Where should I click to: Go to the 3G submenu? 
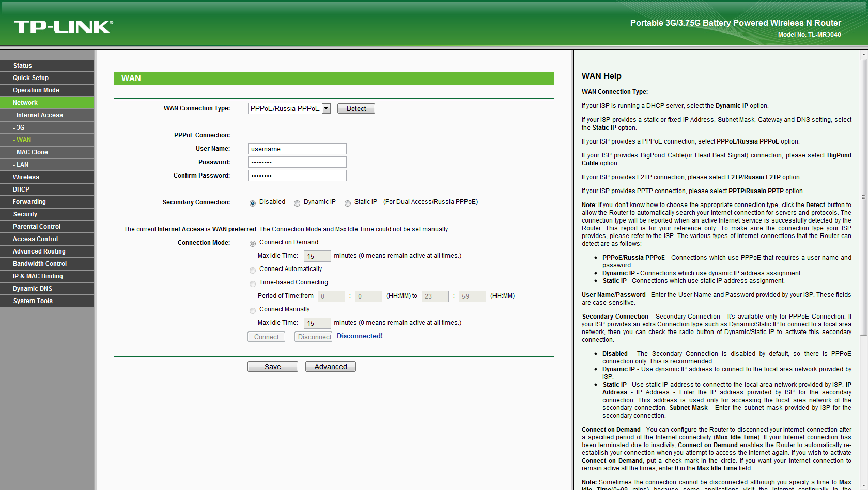pyautogui.click(x=47, y=128)
